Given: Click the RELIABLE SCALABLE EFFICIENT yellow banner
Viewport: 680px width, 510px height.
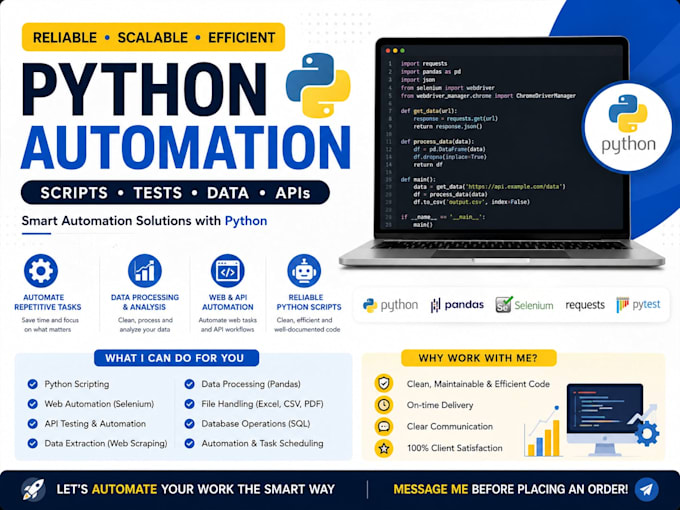Looking at the screenshot, I should [154, 37].
